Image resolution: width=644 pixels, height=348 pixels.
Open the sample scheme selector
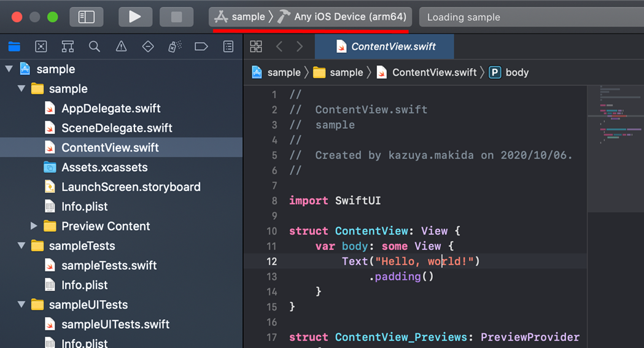pyautogui.click(x=240, y=17)
